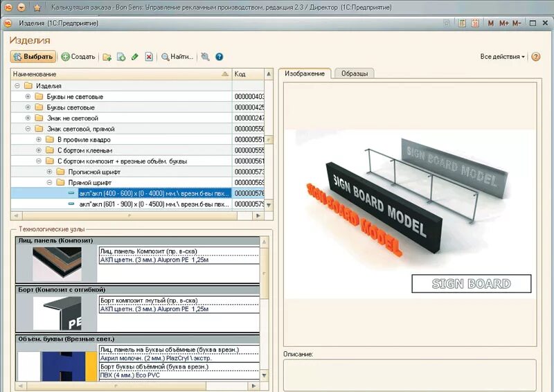Viewport: 554px width, 392px height.
Task: Click the Код column header
Action: (x=248, y=74)
